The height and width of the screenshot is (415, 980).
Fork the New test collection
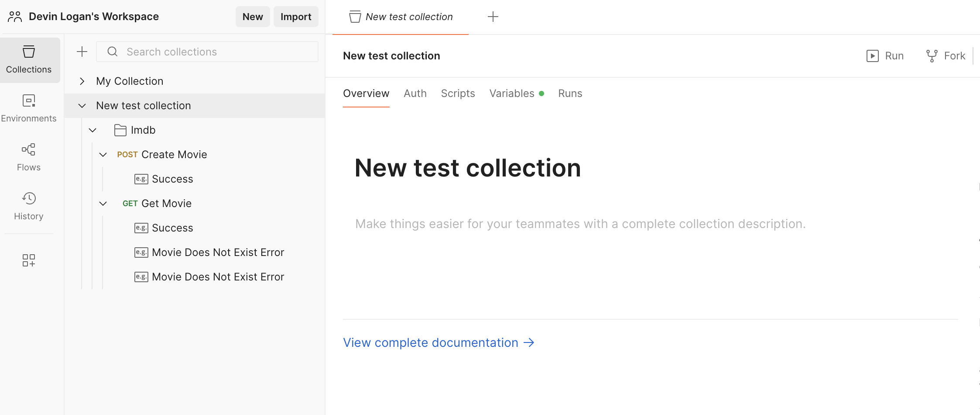(x=946, y=55)
